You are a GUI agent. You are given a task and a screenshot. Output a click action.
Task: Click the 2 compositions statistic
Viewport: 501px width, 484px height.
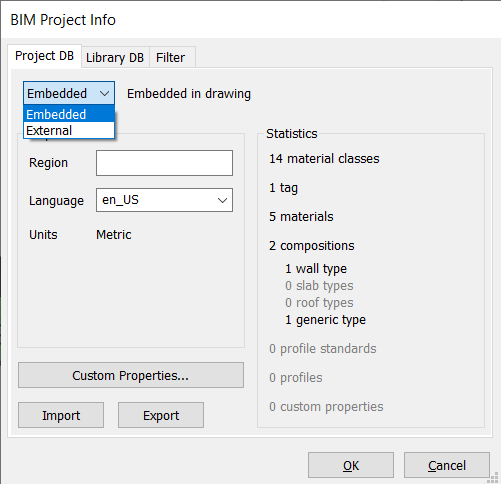(312, 246)
